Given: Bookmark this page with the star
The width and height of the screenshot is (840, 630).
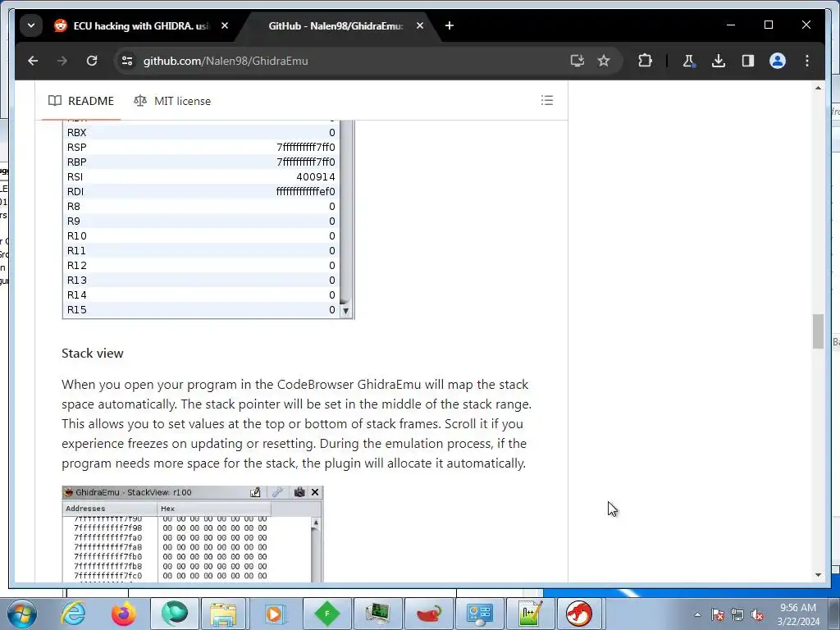Looking at the screenshot, I should click(x=604, y=61).
